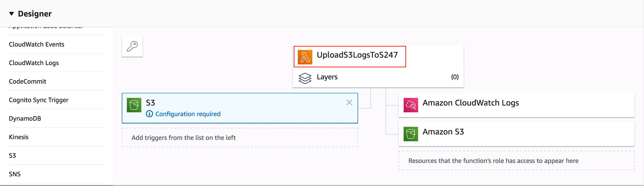Open the Configuration required link
This screenshot has height=186, width=644.
pyautogui.click(x=188, y=114)
